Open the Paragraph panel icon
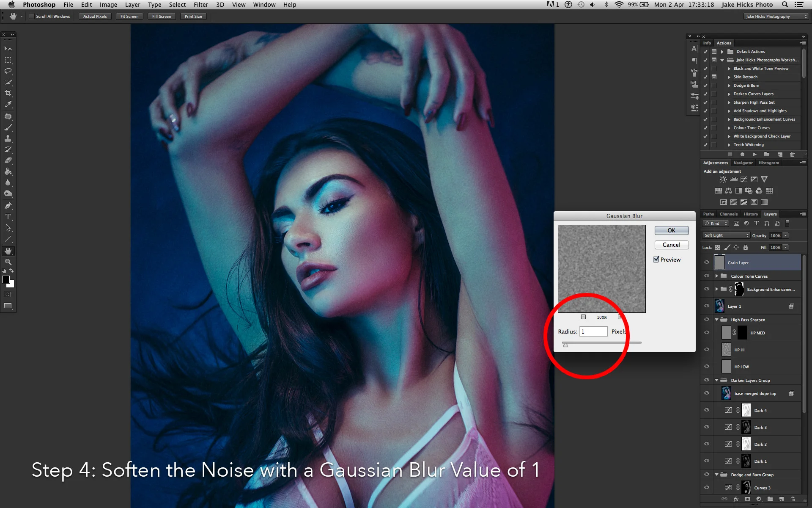Viewport: 812px width, 508px height. (694, 61)
